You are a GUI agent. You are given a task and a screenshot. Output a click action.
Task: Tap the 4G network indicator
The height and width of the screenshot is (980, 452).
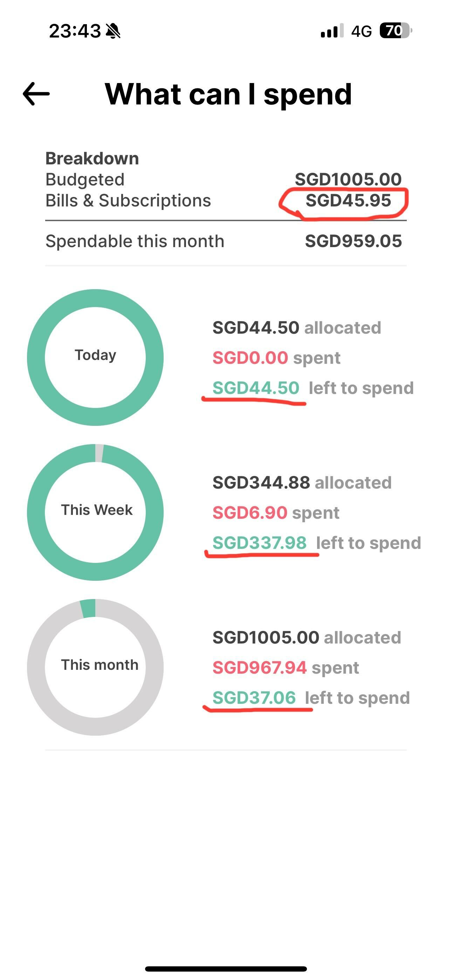tap(361, 31)
